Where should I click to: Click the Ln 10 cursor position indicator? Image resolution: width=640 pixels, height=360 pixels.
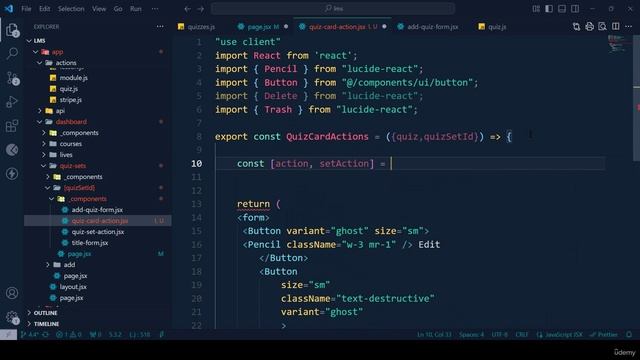click(434, 334)
